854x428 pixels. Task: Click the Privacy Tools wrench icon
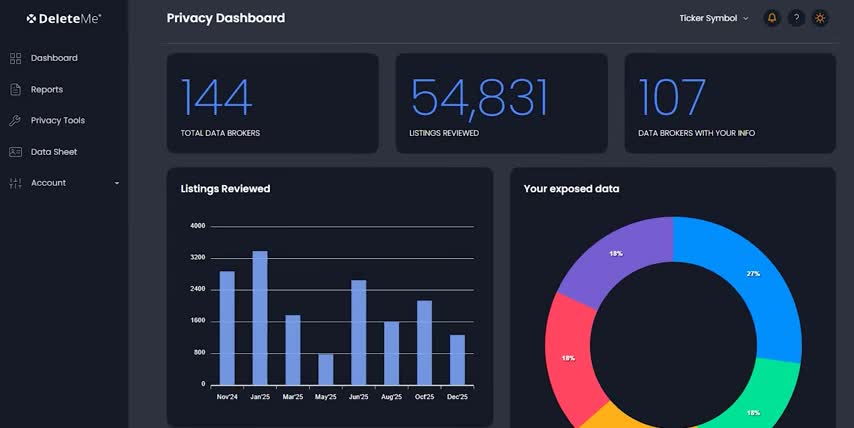click(x=15, y=121)
